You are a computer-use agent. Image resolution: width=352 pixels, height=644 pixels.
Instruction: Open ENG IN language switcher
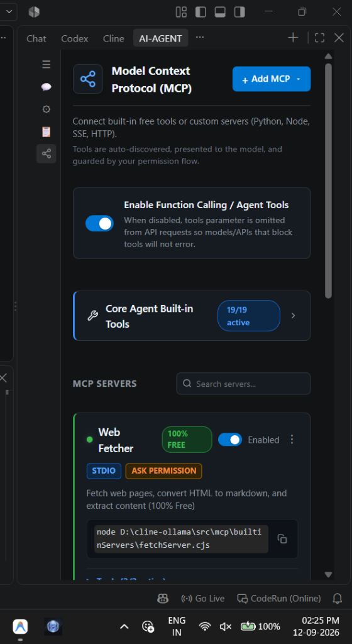[177, 626]
